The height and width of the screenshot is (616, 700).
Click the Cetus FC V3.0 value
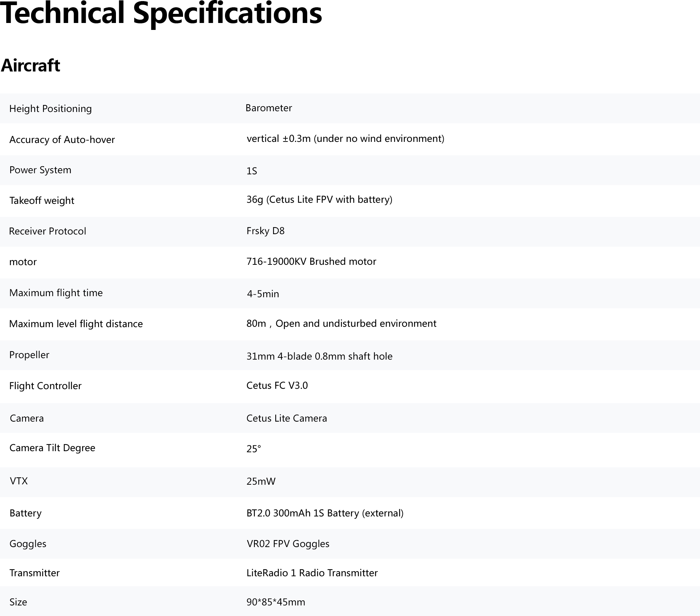point(277,386)
